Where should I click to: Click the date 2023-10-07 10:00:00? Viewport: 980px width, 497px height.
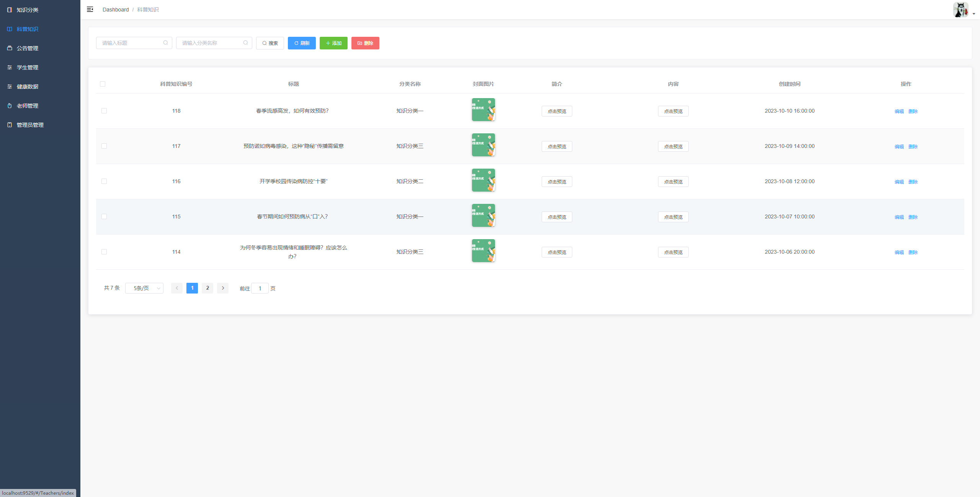790,217
